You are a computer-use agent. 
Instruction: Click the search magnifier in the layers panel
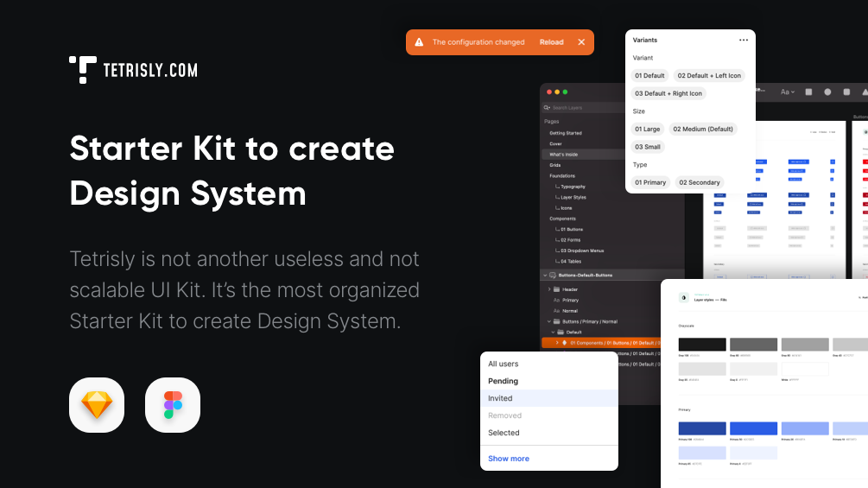tap(547, 107)
